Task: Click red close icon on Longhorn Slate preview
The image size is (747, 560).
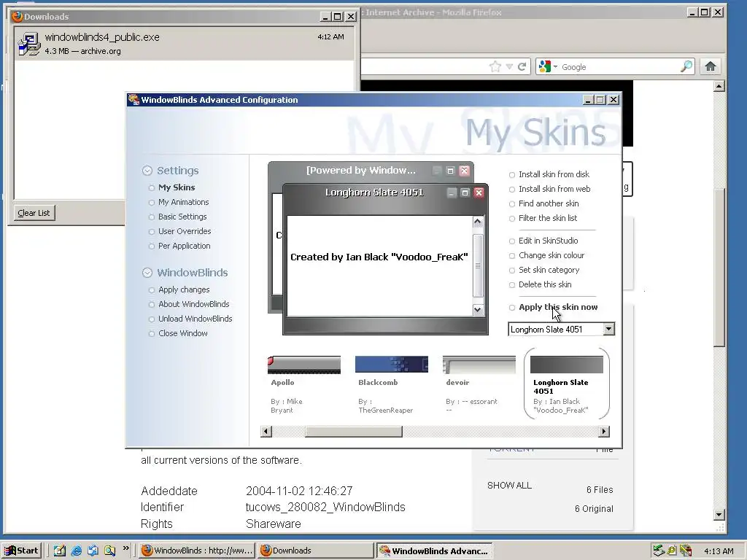Action: point(479,192)
